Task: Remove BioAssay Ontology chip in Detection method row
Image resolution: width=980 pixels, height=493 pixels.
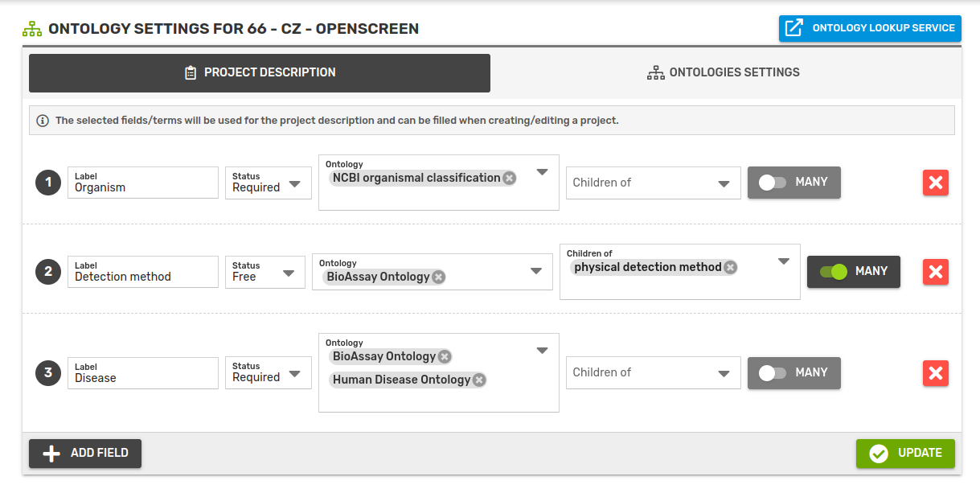Action: [x=438, y=277]
